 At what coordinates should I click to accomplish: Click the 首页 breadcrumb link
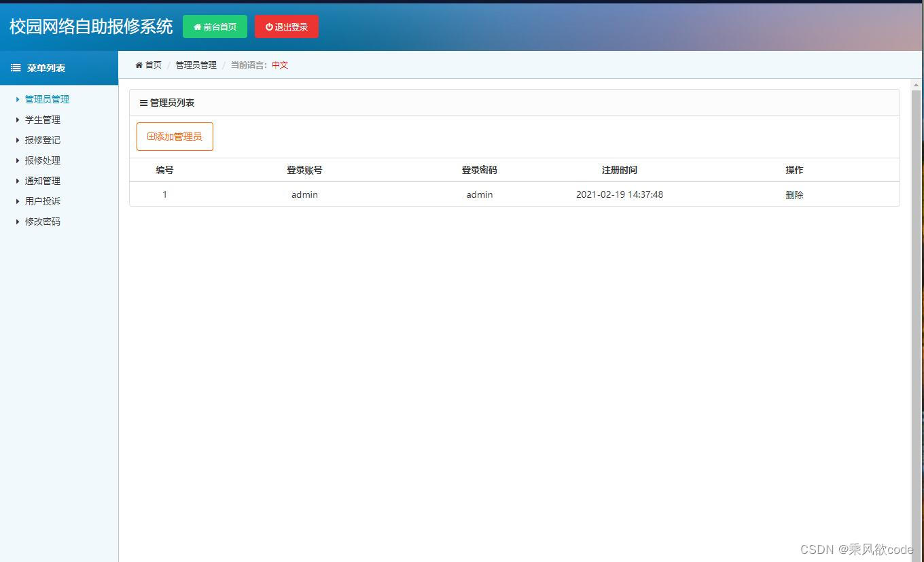click(x=154, y=65)
